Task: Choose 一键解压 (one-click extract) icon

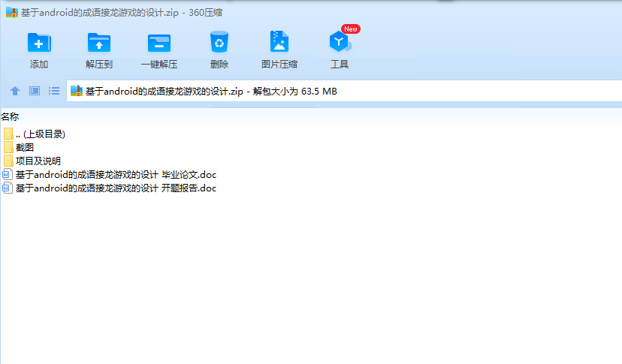Action: (159, 43)
